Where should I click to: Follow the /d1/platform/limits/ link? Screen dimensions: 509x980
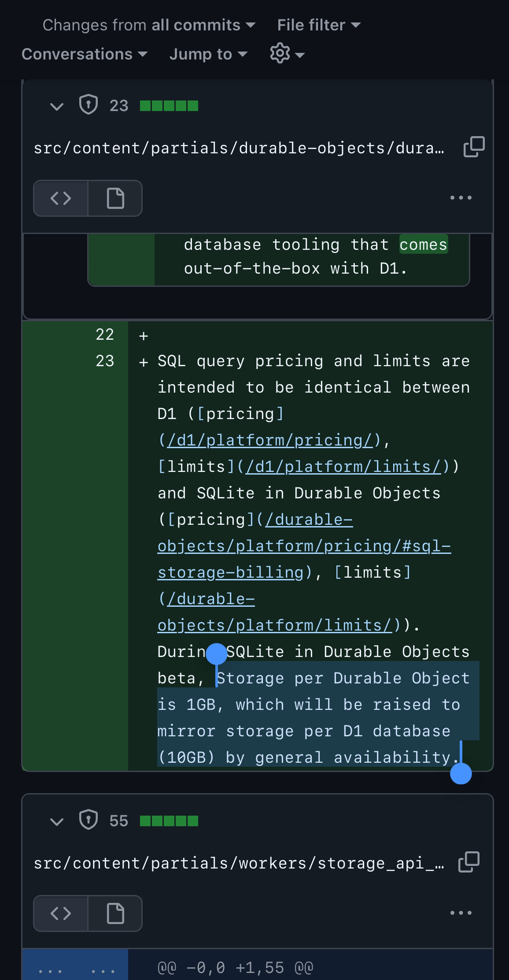(343, 467)
